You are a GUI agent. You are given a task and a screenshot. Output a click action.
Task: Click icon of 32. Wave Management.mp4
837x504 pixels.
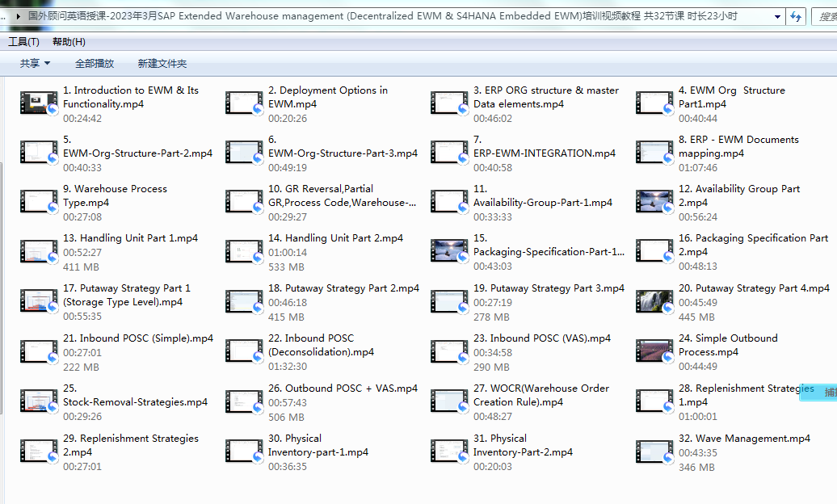(x=654, y=451)
